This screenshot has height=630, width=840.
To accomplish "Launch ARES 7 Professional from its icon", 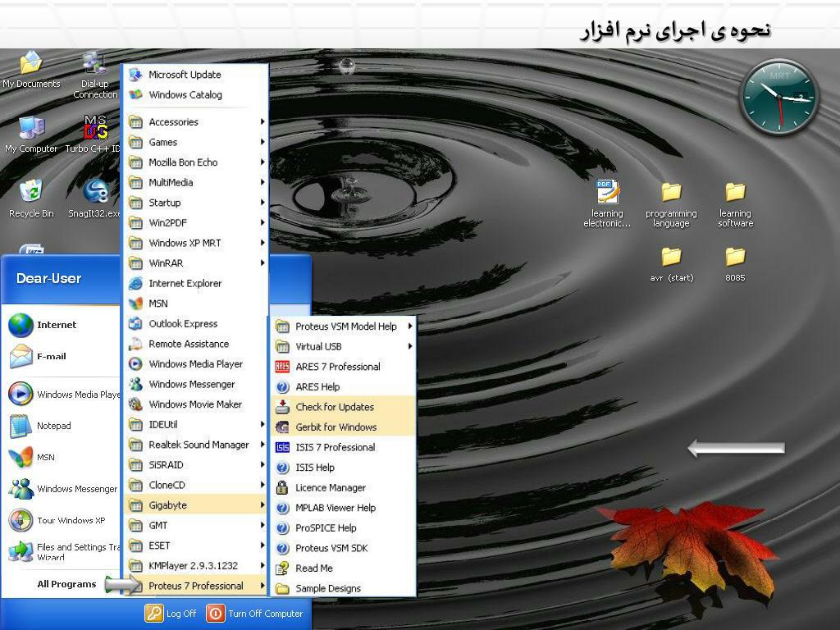I will click(x=282, y=367).
